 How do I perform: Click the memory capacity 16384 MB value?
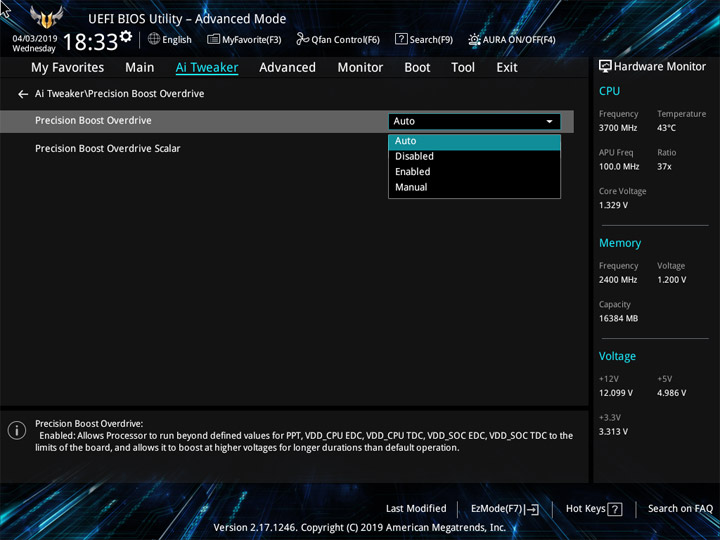(x=618, y=318)
